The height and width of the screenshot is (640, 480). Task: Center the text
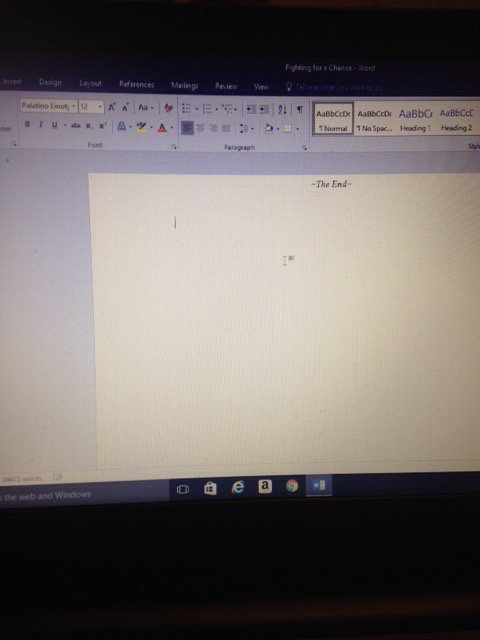point(200,129)
